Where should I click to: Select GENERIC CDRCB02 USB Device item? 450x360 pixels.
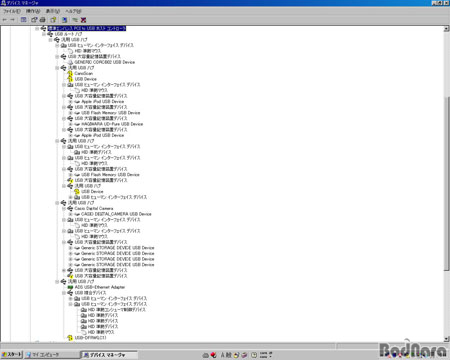click(105, 62)
